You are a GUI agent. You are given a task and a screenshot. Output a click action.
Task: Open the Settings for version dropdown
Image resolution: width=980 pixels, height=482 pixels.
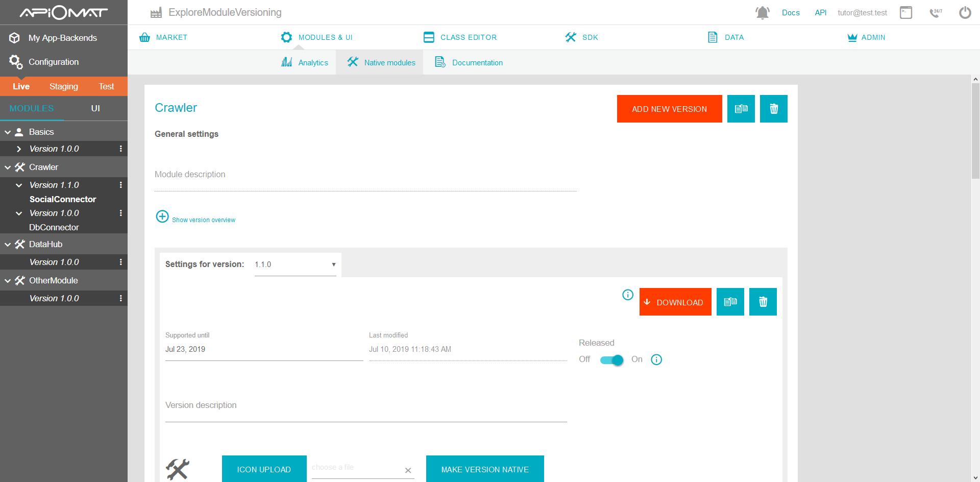coord(295,264)
